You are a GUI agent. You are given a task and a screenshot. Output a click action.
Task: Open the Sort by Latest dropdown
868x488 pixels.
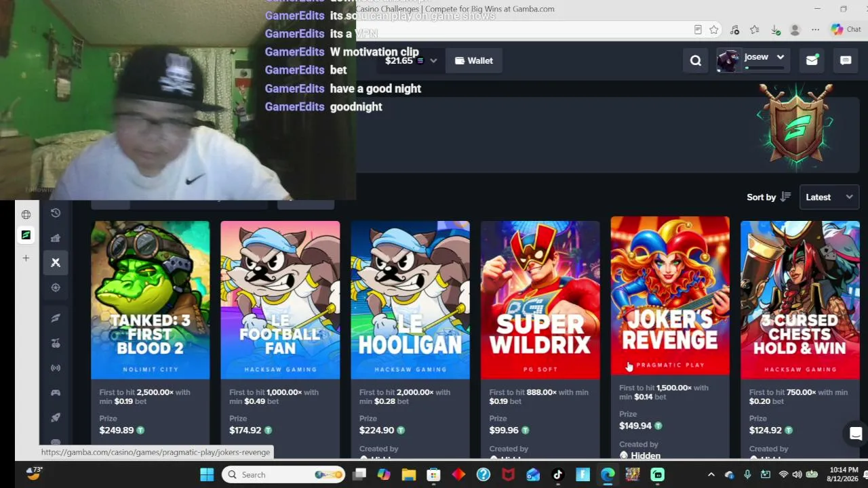(829, 197)
